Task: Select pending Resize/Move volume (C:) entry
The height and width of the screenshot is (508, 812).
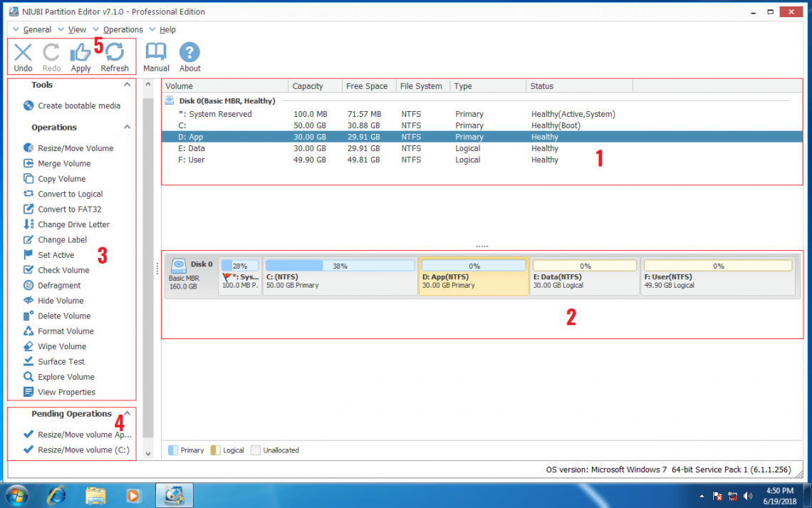Action: tap(77, 450)
